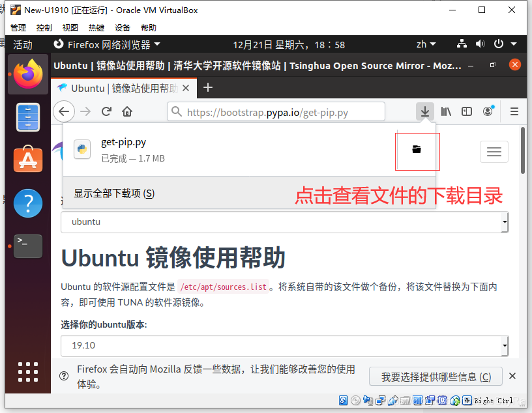Click the Ubuntu 镜像使用帮助 heading

coord(173,258)
